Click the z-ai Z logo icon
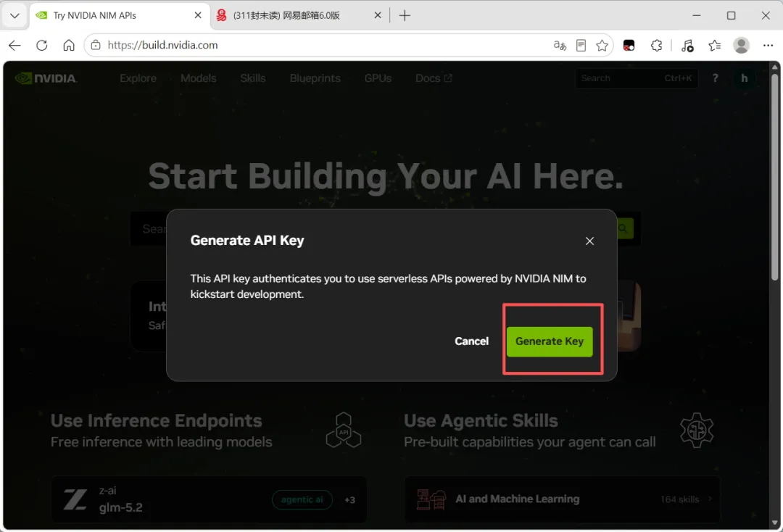The width and height of the screenshot is (783, 532). pyautogui.click(x=75, y=499)
